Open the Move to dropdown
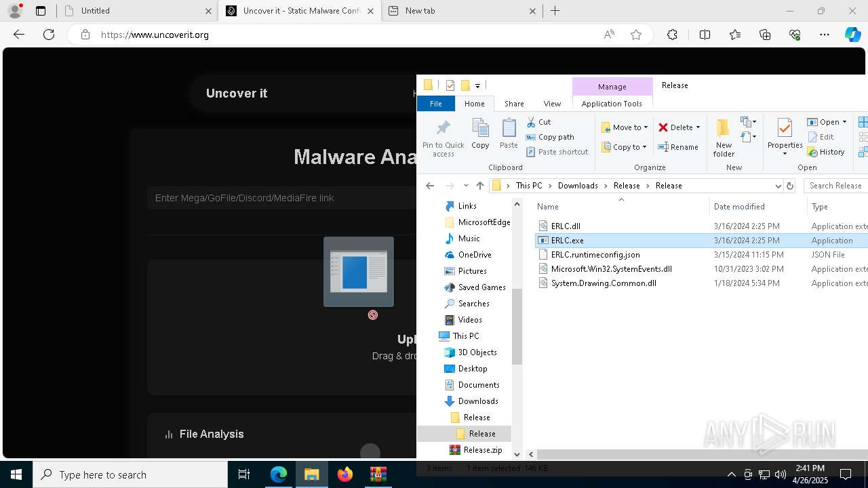This screenshot has height=488, width=868. 625,127
